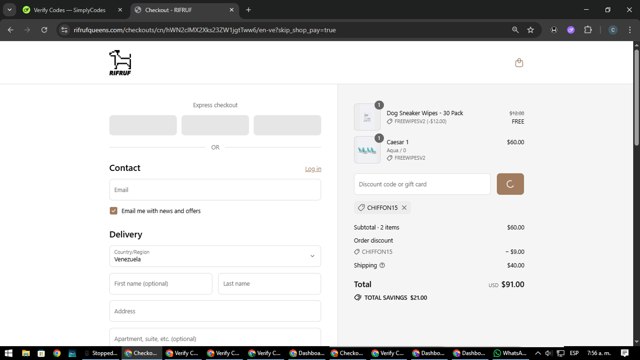Focus the Email input field
This screenshot has height=360, width=640.
click(215, 190)
